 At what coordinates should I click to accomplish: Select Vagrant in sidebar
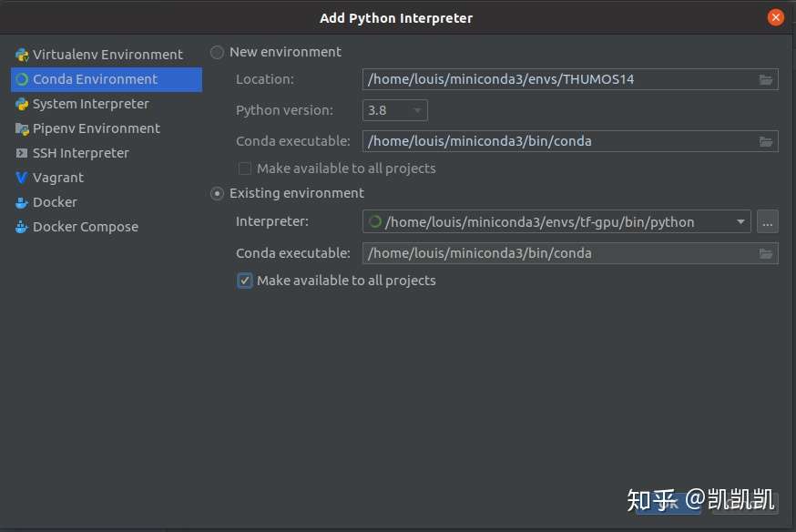click(107, 178)
